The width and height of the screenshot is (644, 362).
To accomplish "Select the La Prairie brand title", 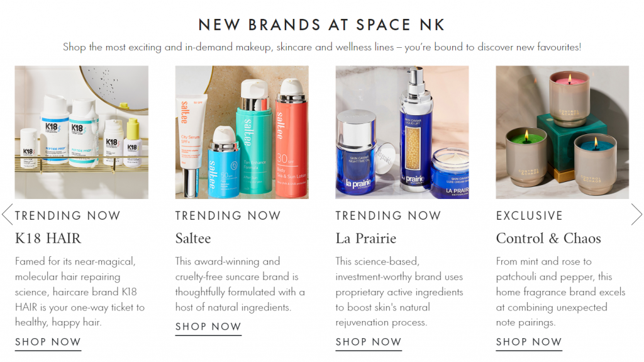I will coord(366,238).
